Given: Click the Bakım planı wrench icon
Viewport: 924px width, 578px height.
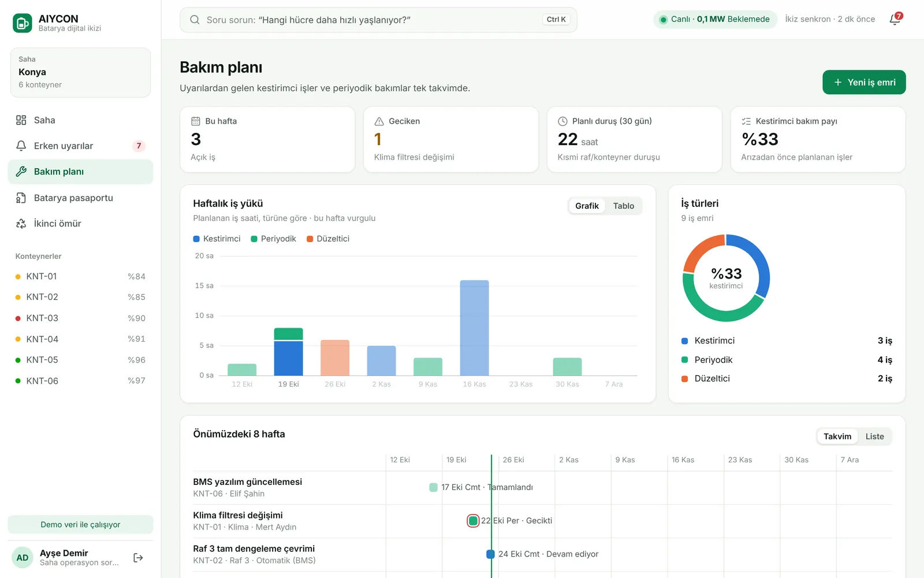Looking at the screenshot, I should 21,172.
